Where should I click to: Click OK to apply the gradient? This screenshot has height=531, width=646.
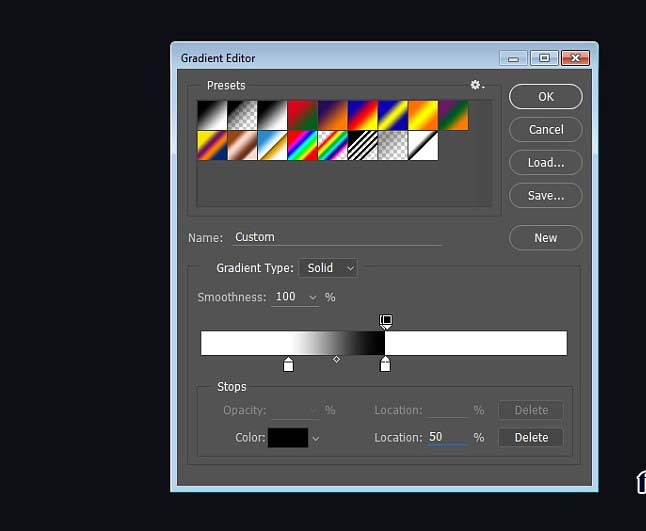(x=546, y=97)
